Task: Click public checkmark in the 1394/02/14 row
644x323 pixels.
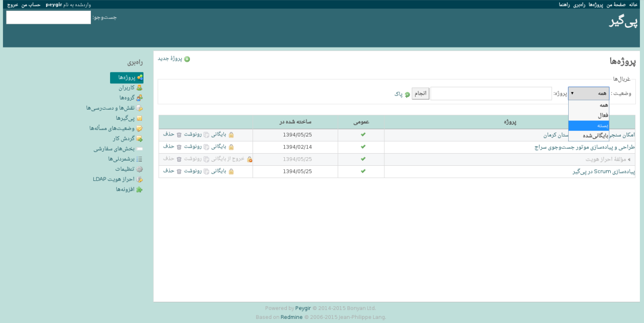Action: click(363, 147)
